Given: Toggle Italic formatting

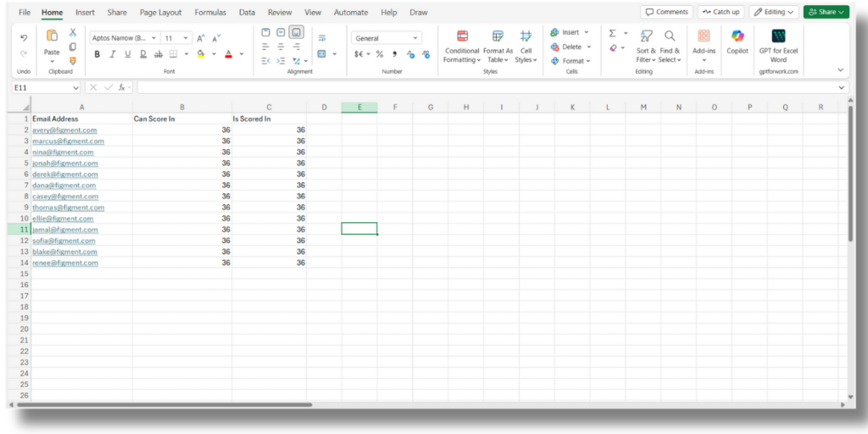Looking at the screenshot, I should pos(112,54).
